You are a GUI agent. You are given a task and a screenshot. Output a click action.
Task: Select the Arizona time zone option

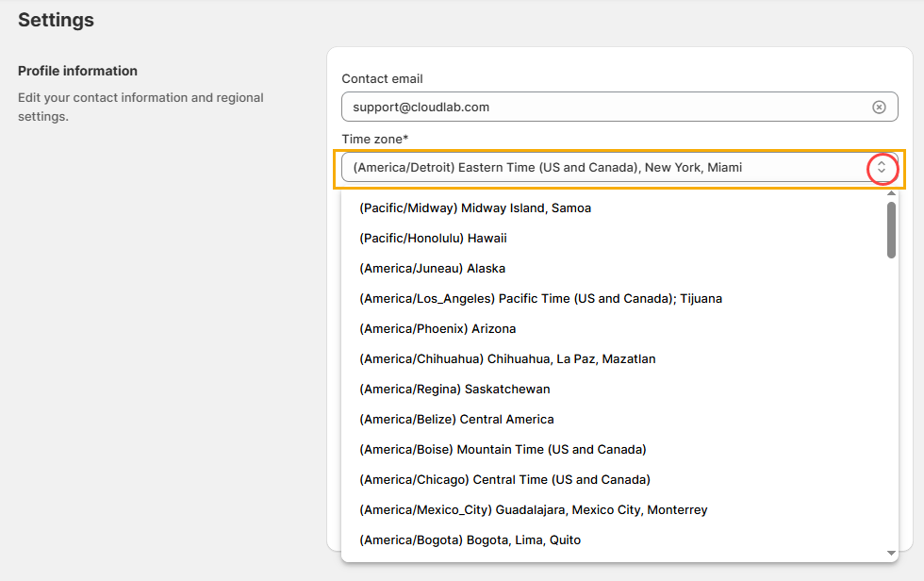pos(437,329)
